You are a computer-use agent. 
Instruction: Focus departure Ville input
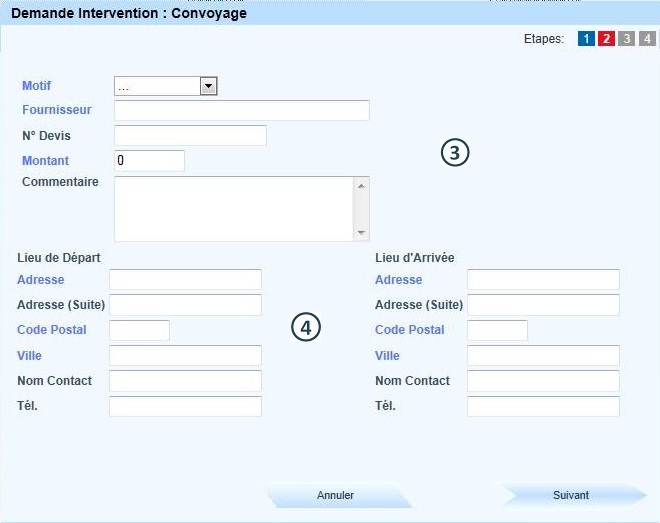click(x=185, y=356)
